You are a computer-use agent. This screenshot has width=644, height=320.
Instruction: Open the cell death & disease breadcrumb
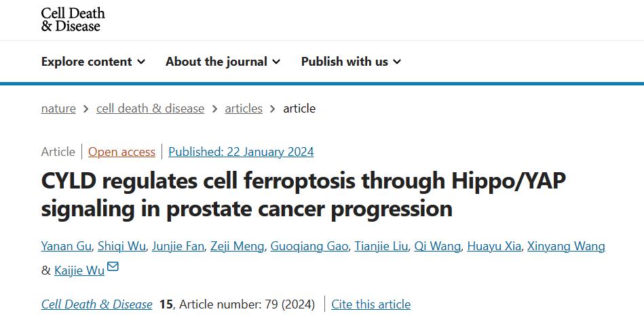pyautogui.click(x=150, y=108)
